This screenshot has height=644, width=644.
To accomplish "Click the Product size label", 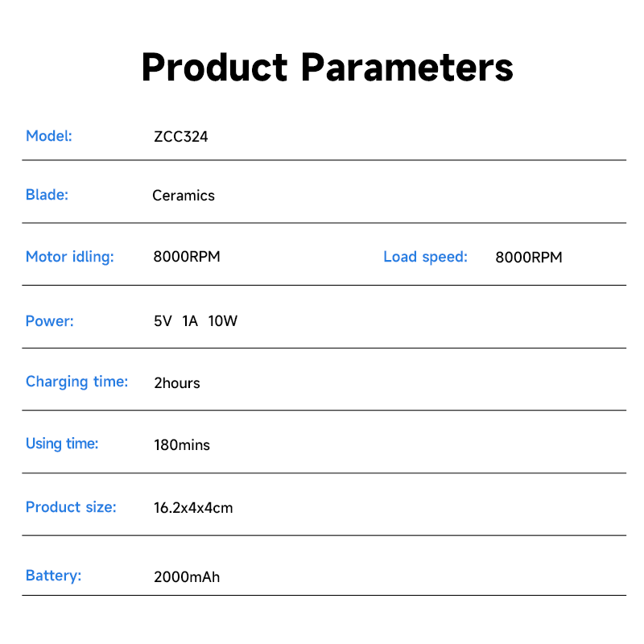I will pyautogui.click(x=71, y=507).
